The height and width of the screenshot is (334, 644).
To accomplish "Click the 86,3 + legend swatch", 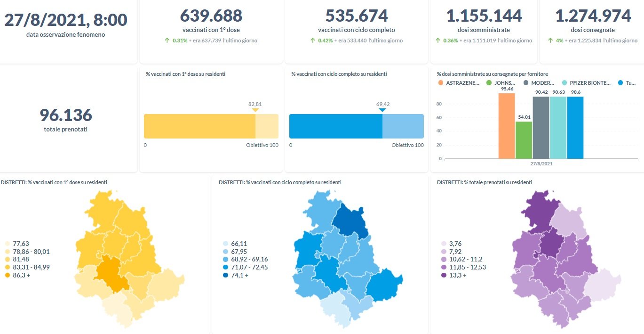I will tap(7, 275).
